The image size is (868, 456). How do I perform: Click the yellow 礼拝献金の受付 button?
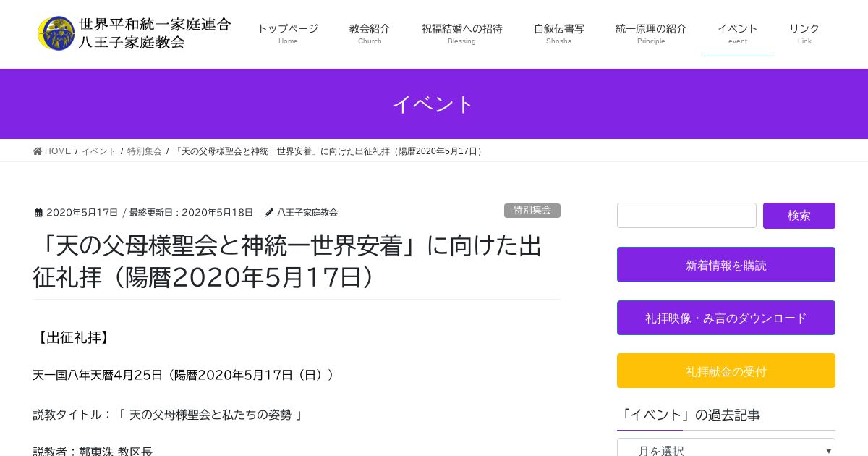726,371
